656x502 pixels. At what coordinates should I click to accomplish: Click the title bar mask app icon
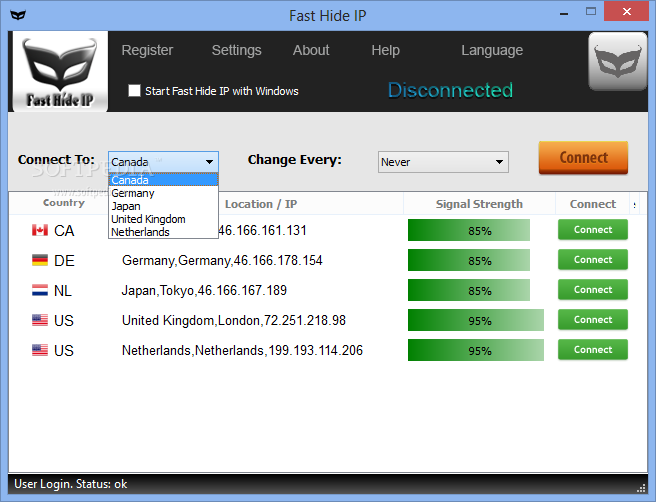(18, 15)
